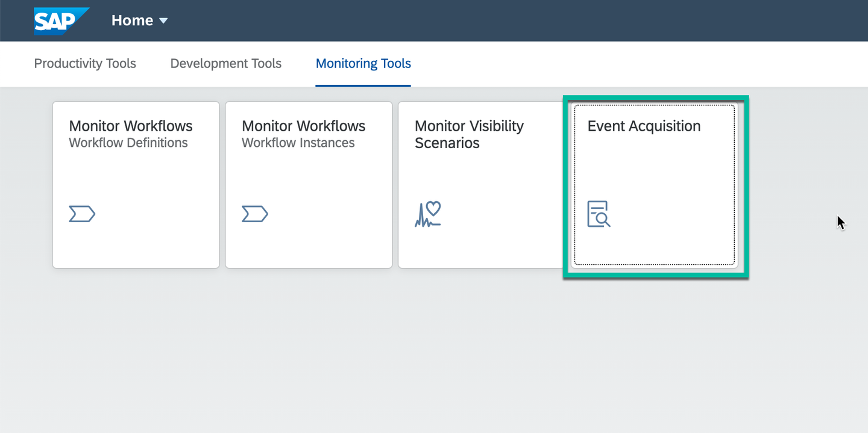Image resolution: width=868 pixels, height=433 pixels.
Task: Open the Home dropdown arrow
Action: tap(163, 21)
